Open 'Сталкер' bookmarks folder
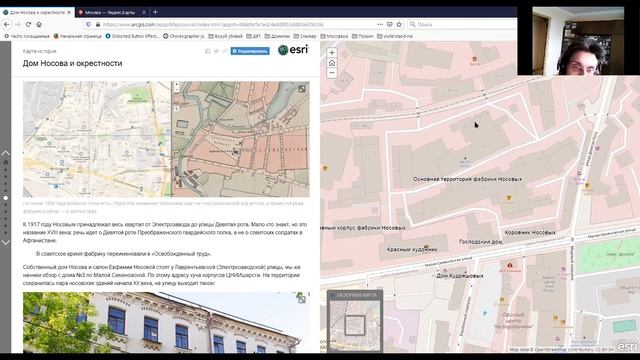 [x=304, y=36]
